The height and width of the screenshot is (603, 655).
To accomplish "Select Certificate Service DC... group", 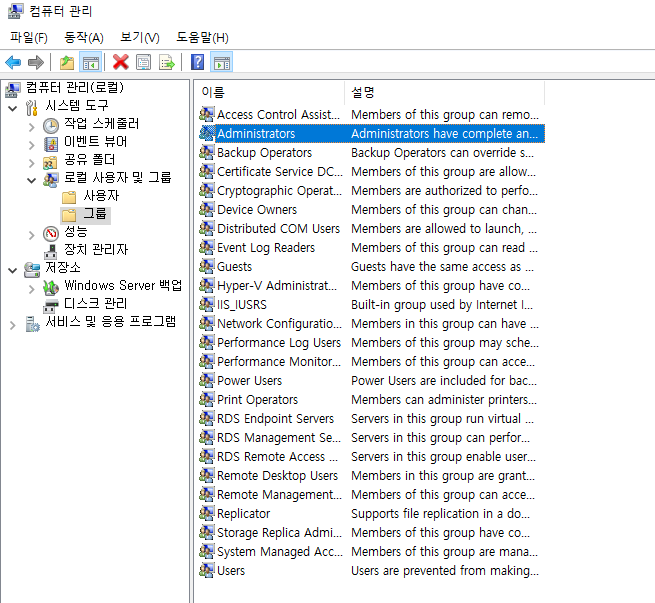I will click(x=280, y=172).
